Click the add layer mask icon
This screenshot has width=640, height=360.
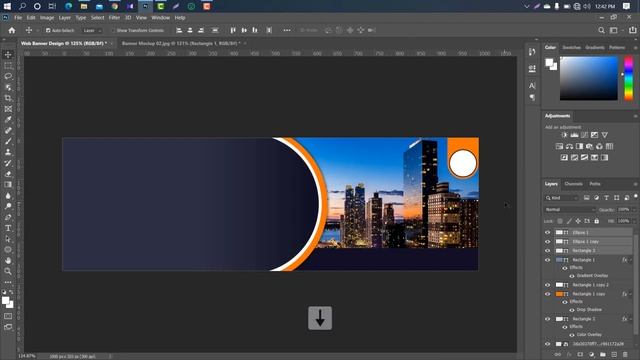coord(580,354)
